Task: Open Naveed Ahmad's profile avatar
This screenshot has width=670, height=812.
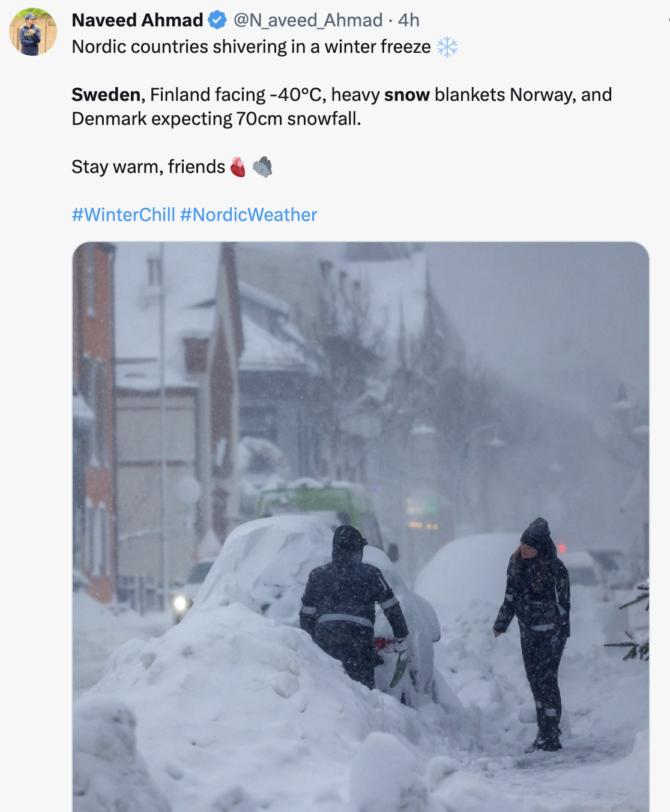Action: [33, 32]
